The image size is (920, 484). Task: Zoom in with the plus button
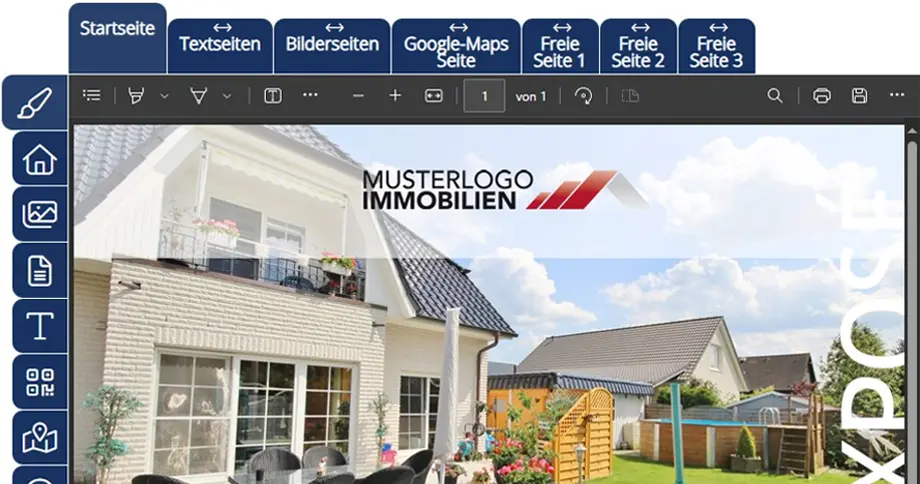point(395,96)
